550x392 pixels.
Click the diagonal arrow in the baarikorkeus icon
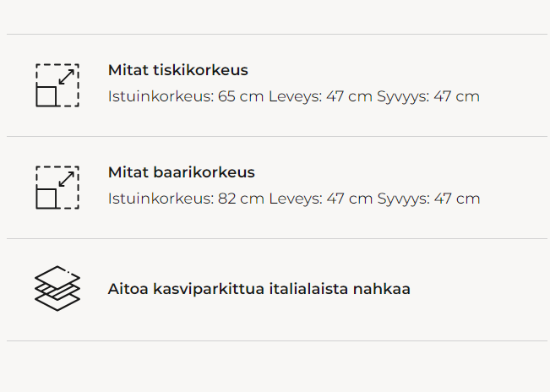pyautogui.click(x=67, y=178)
